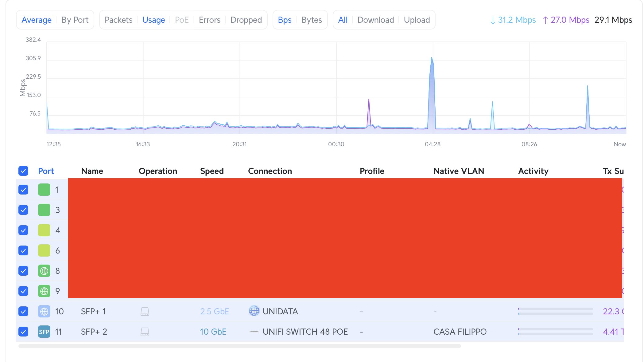Screen dimensions: 644x362
Task: Click the globe icon for port 9
Action: click(44, 291)
